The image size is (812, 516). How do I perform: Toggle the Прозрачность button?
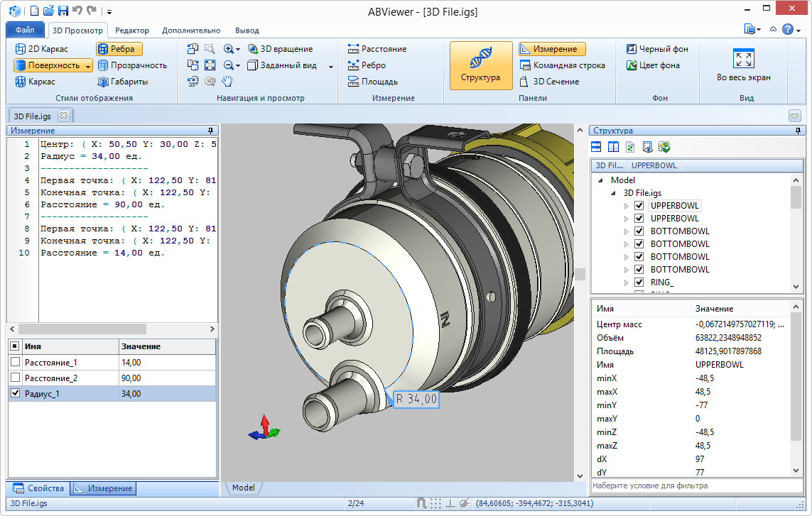tap(131, 65)
